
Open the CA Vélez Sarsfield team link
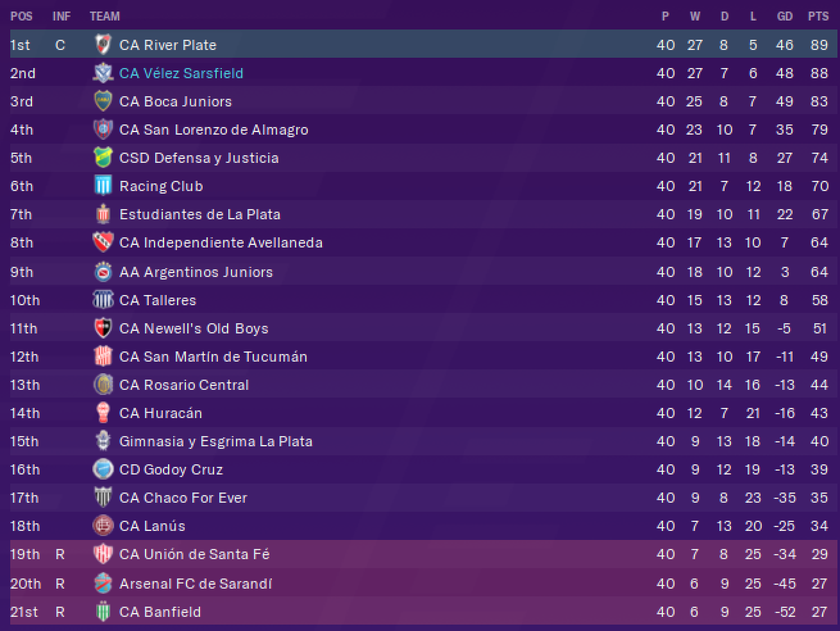tap(181, 73)
